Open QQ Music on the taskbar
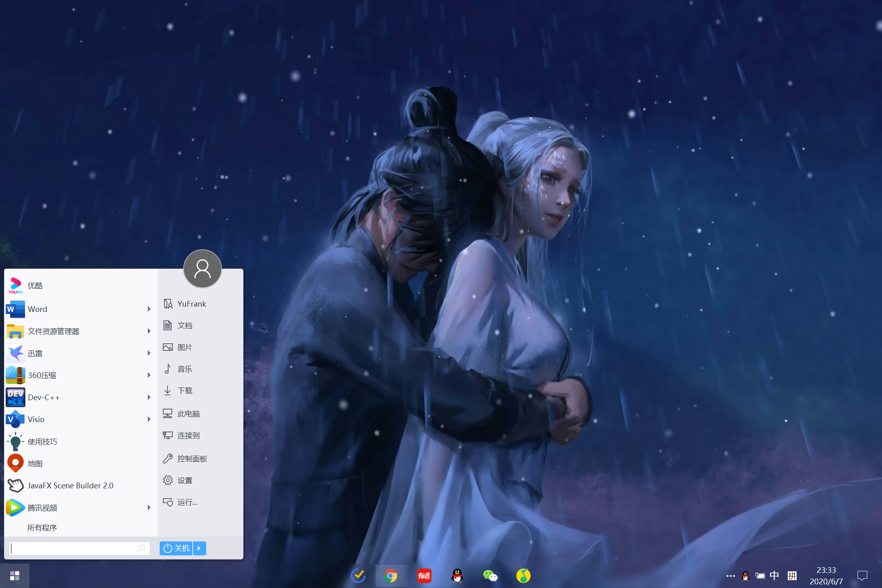The height and width of the screenshot is (588, 882). click(x=523, y=576)
